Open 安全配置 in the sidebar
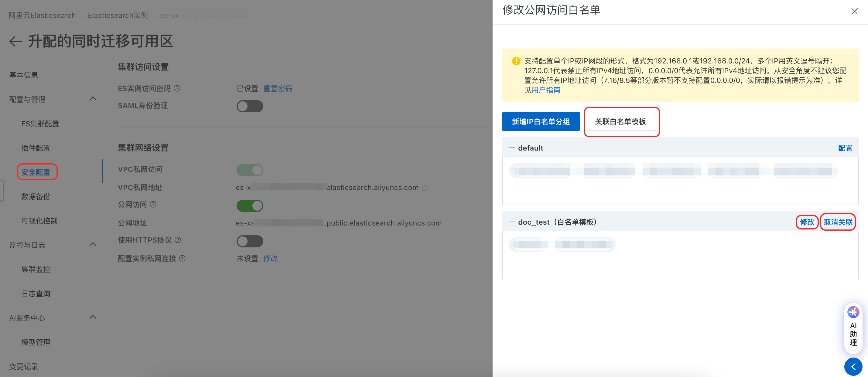 pyautogui.click(x=36, y=172)
